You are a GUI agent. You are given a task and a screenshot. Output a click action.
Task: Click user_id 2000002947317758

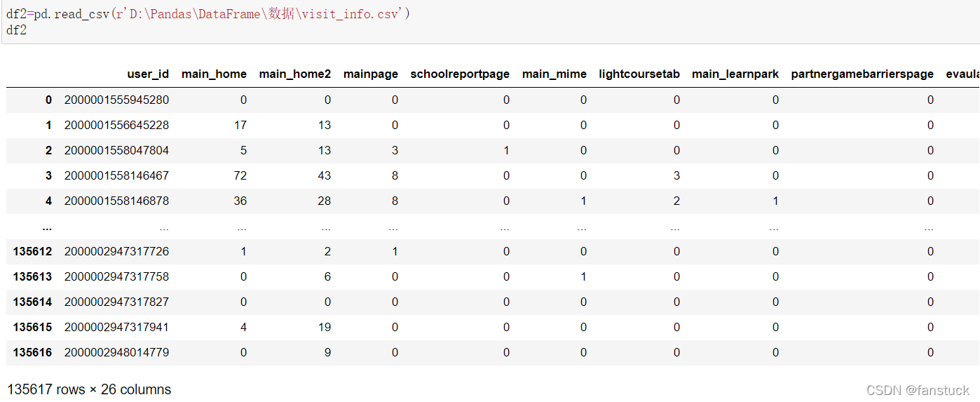point(116,276)
